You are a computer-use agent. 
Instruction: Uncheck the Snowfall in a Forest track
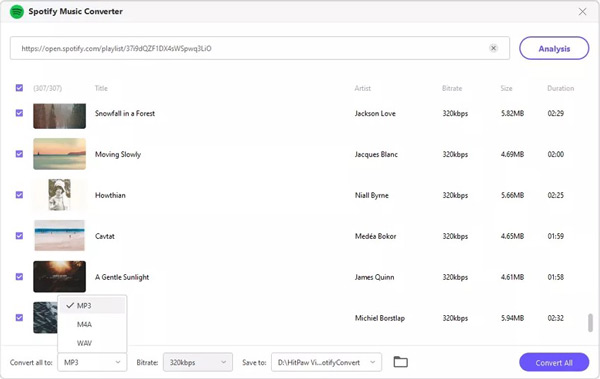(19, 113)
